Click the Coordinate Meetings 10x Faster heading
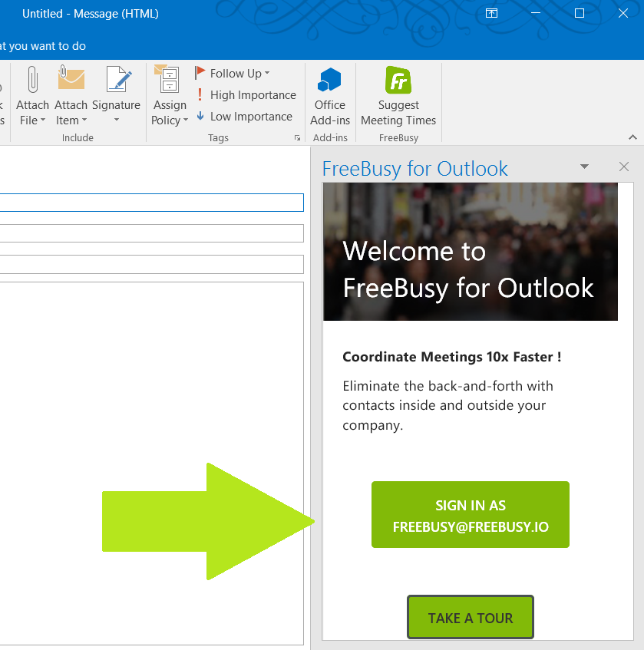This screenshot has height=650, width=644. pos(452,357)
